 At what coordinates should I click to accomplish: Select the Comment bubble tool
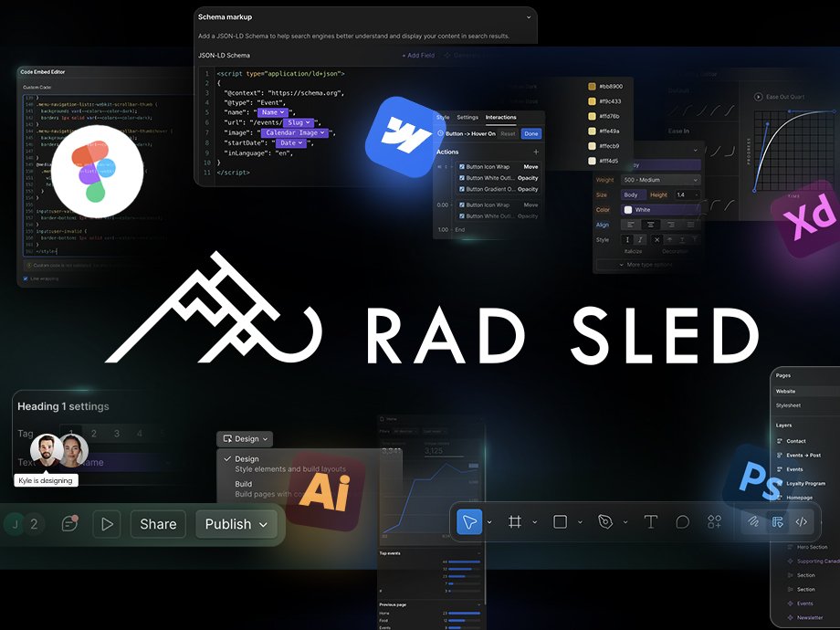click(x=683, y=521)
